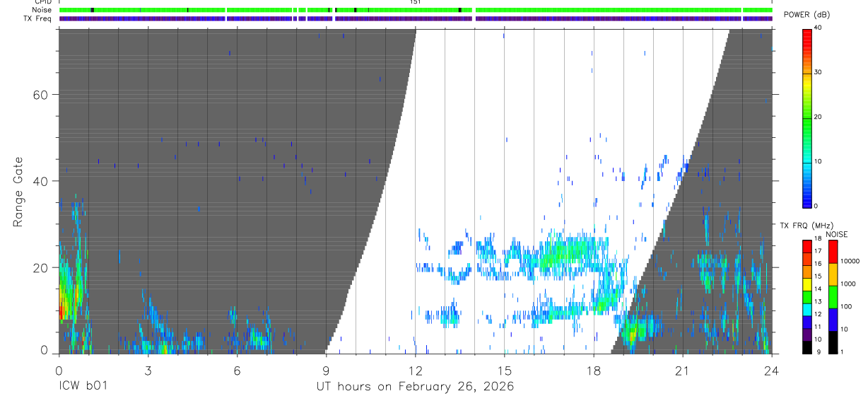The image size is (868, 401).
Task: Click the "TX FRQ (MHz)" legend title
Action: coord(805,226)
